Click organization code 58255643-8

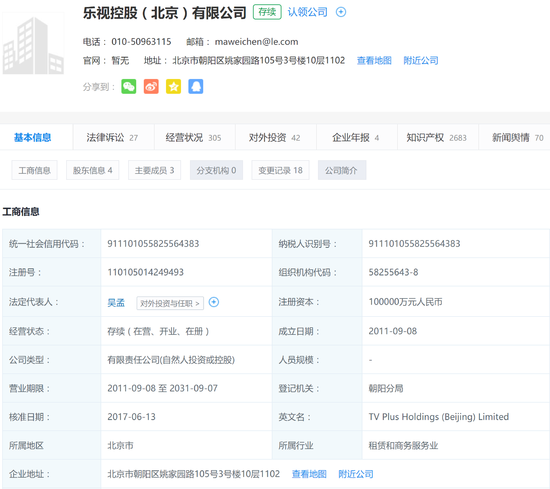pyautogui.click(x=393, y=272)
